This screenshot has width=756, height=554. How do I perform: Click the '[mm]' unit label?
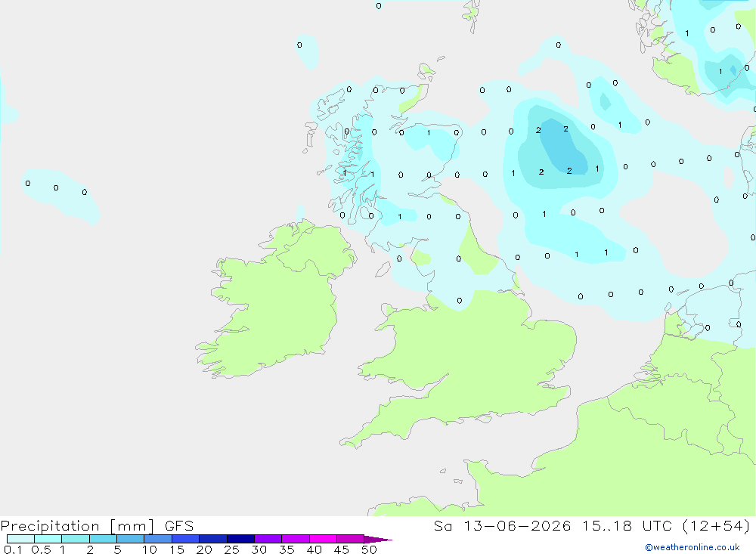(x=132, y=526)
